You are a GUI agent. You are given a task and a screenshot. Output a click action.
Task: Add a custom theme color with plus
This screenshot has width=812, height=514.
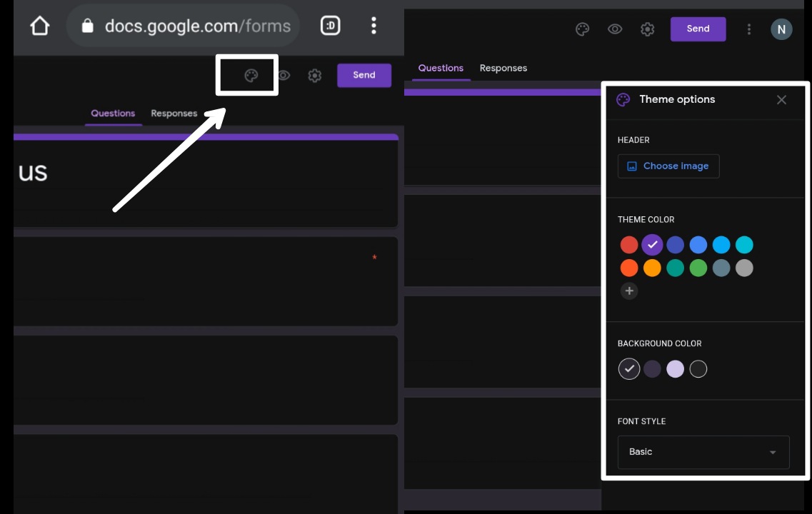629,291
